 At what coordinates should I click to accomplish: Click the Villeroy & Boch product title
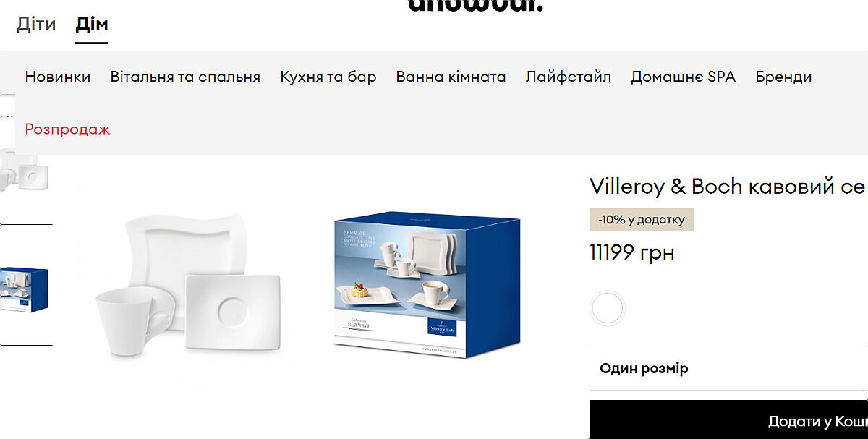728,187
